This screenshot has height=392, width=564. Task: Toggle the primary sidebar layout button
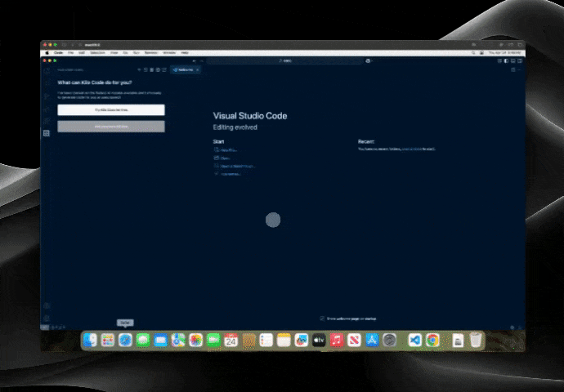pos(507,60)
